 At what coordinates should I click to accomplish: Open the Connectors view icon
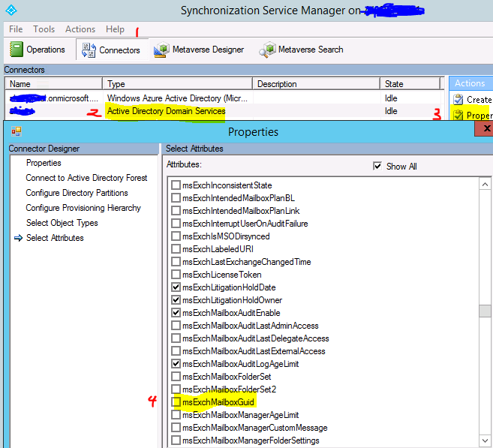pyautogui.click(x=86, y=50)
